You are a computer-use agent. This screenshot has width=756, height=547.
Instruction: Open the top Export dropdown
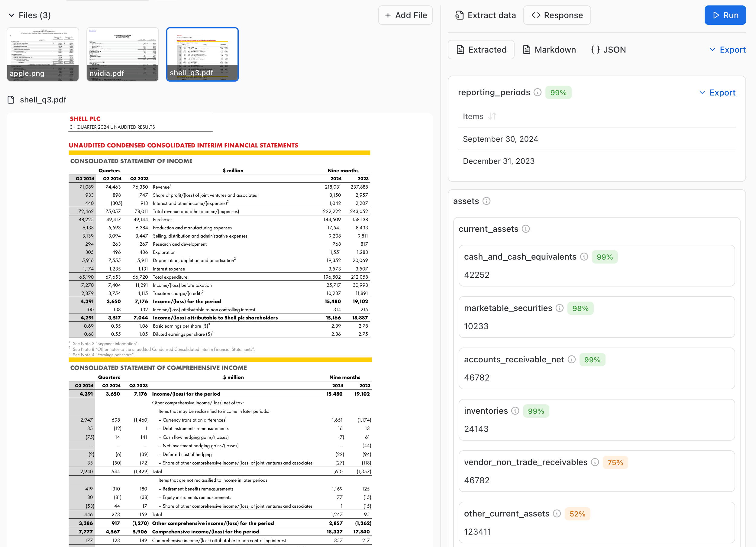point(727,50)
